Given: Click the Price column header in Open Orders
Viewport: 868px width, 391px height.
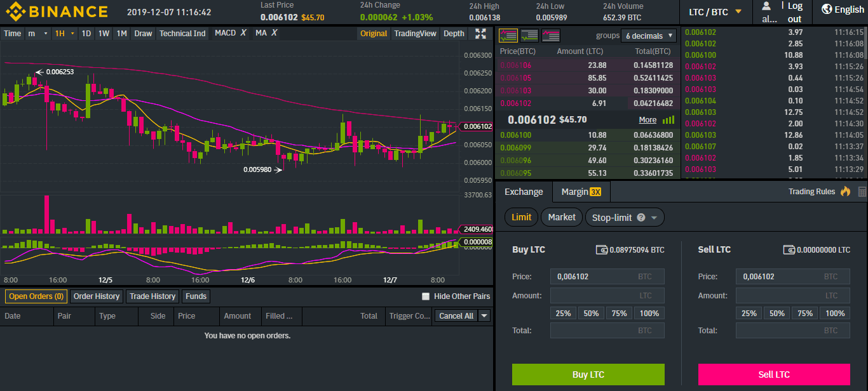Looking at the screenshot, I should pyautogui.click(x=187, y=315).
